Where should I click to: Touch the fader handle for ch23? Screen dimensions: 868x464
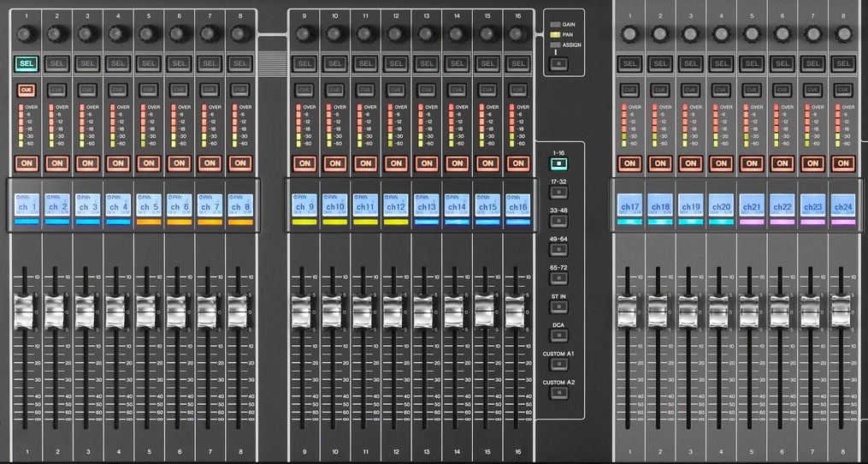pyautogui.click(x=810, y=312)
